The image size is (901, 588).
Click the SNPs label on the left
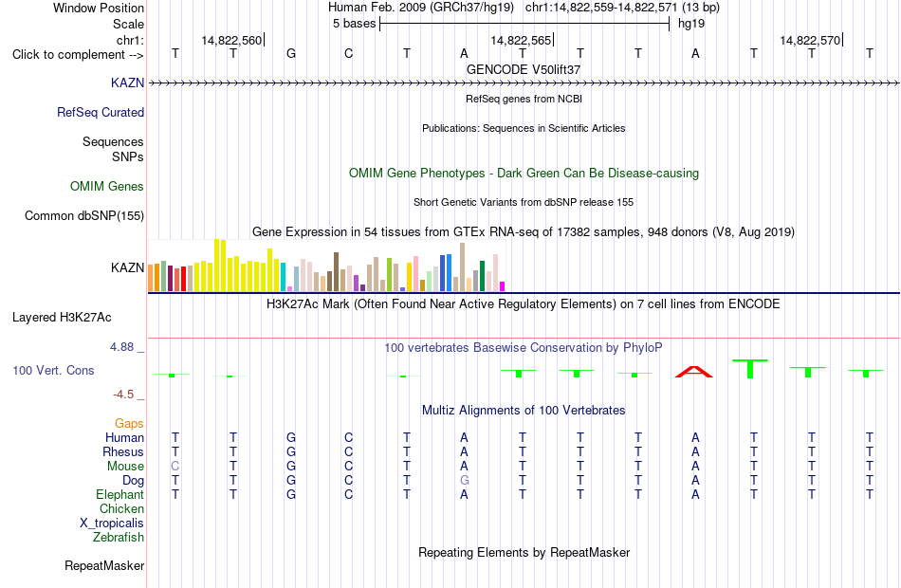pyautogui.click(x=128, y=156)
